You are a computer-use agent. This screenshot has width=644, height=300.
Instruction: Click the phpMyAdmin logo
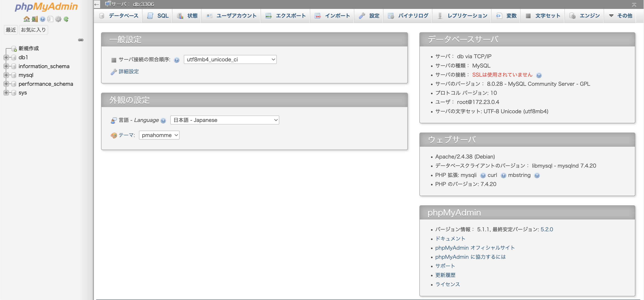pos(47,7)
